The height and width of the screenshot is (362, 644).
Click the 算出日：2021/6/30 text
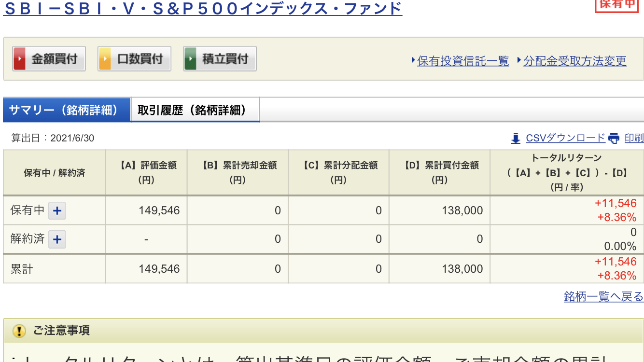[x=53, y=139]
